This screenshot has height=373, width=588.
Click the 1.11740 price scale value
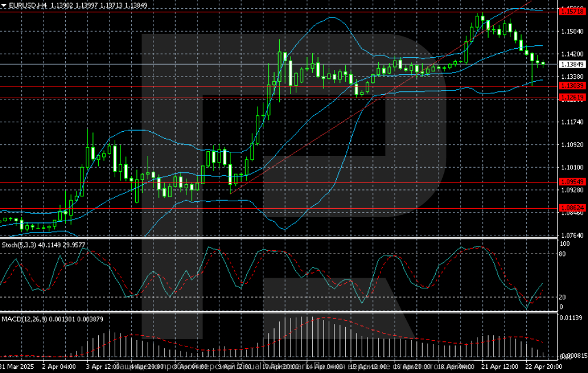click(x=572, y=122)
